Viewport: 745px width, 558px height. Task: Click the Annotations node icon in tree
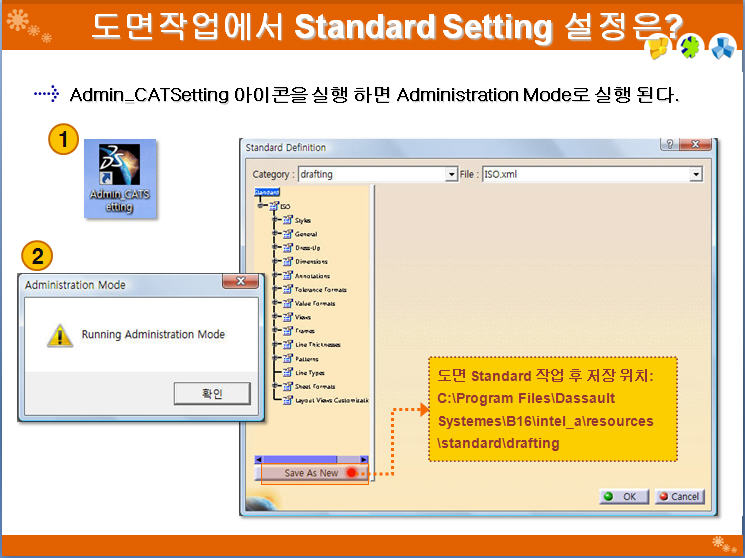click(287, 276)
